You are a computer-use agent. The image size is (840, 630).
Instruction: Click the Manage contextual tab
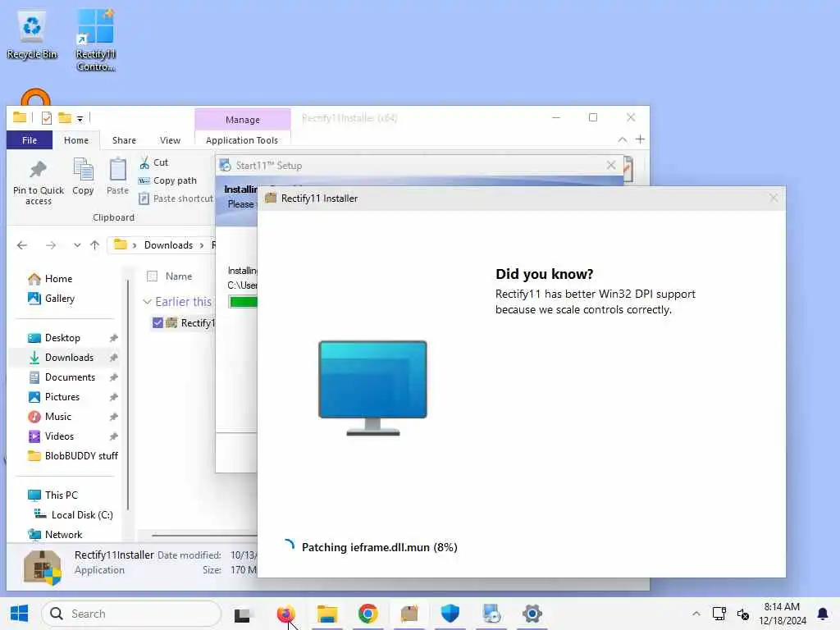[x=243, y=120]
